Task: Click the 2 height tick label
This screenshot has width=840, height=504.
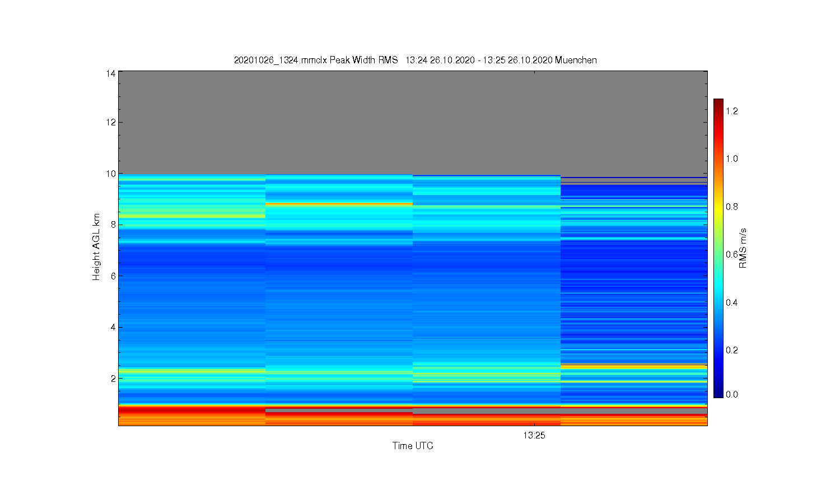Action: click(113, 379)
